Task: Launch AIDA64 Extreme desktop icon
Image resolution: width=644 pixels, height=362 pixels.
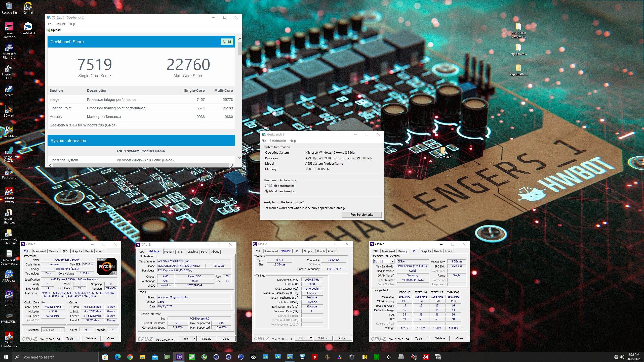Action: [x=9, y=195]
